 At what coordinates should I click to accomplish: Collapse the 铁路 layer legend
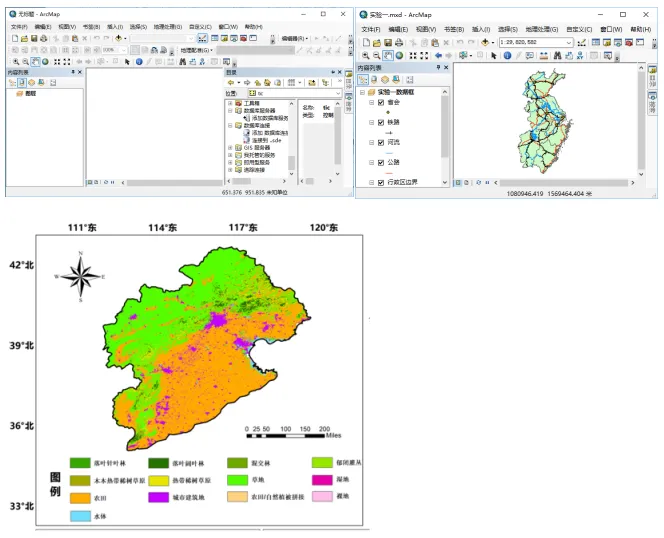pyautogui.click(x=371, y=122)
